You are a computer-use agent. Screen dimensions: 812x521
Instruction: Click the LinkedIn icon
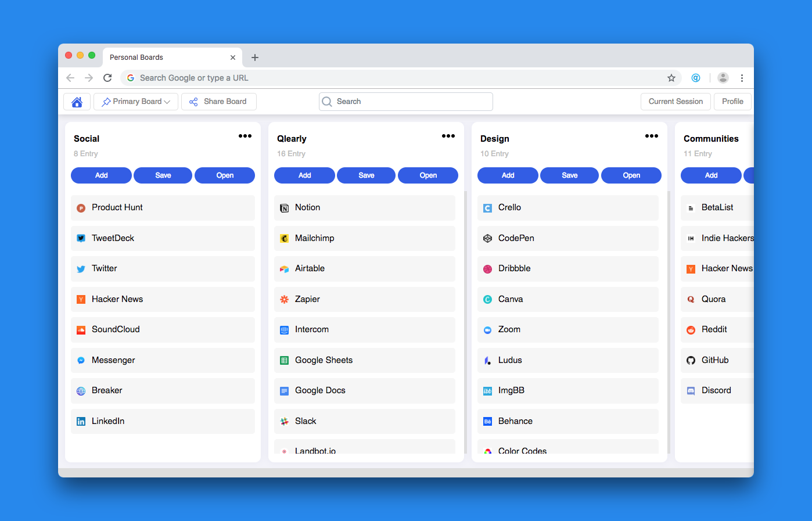click(x=81, y=421)
